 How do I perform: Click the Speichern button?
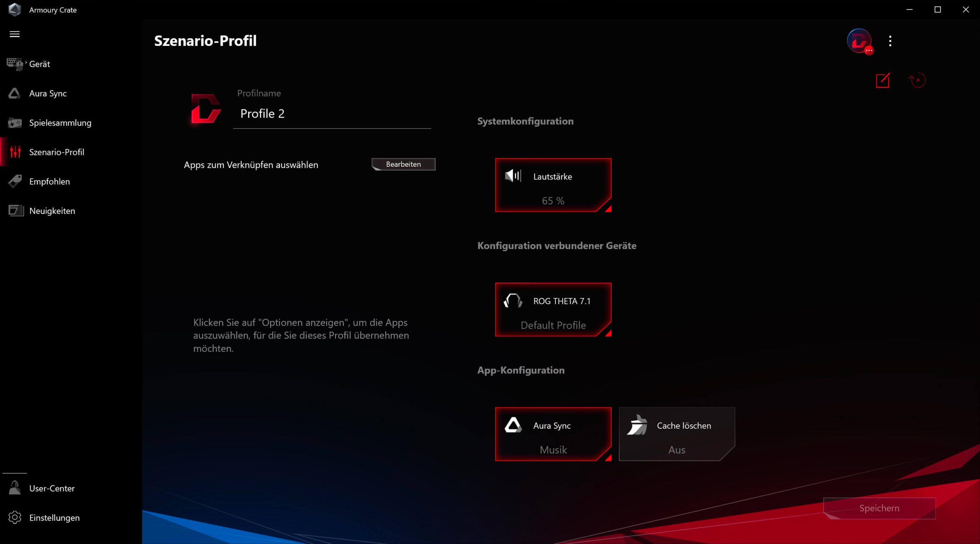pos(879,508)
